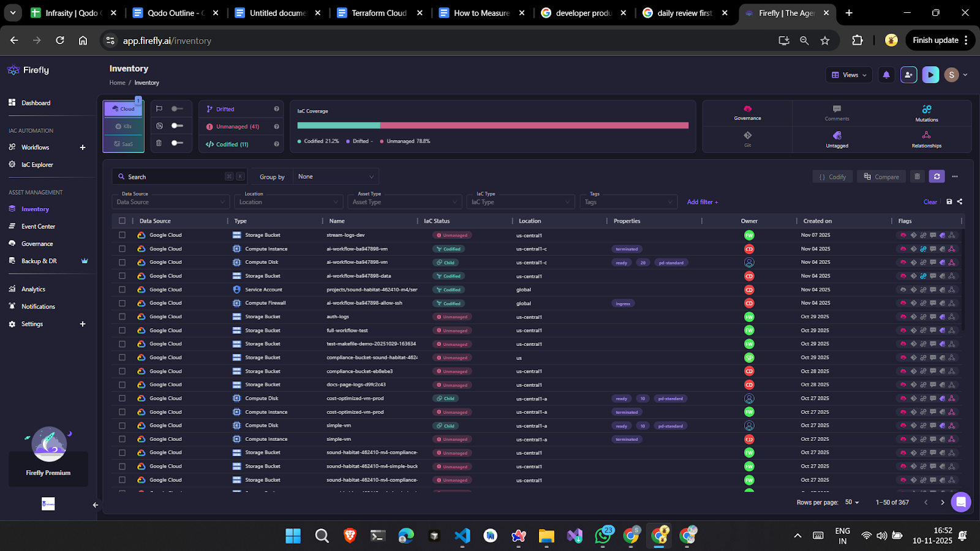Collapse the left sidebar arrow

tap(95, 505)
